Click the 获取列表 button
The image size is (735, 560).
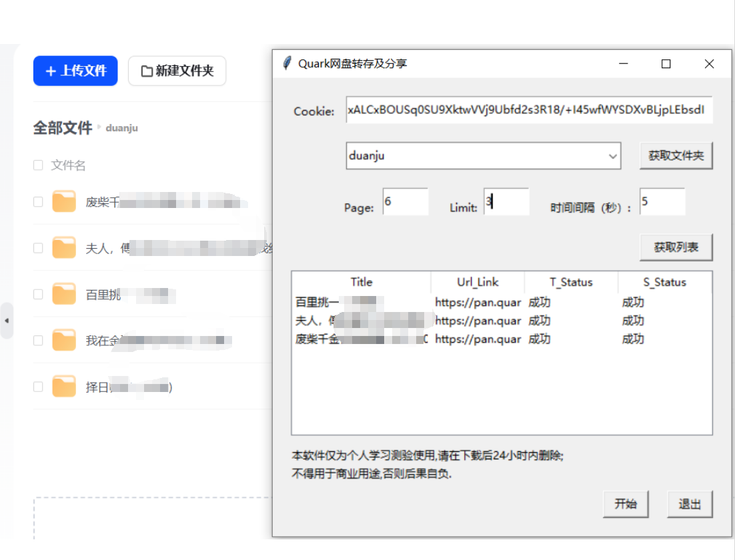point(676,247)
